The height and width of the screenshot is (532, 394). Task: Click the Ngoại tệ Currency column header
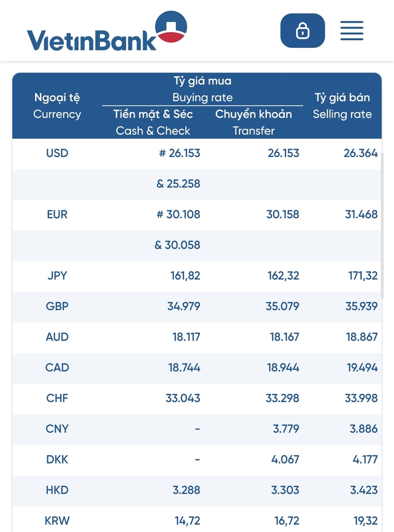click(57, 106)
